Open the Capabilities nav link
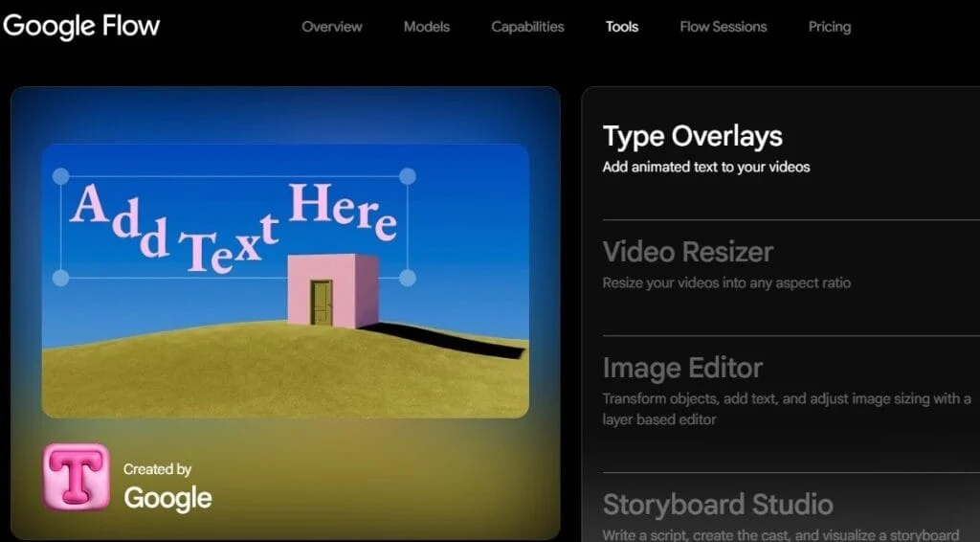 527,27
